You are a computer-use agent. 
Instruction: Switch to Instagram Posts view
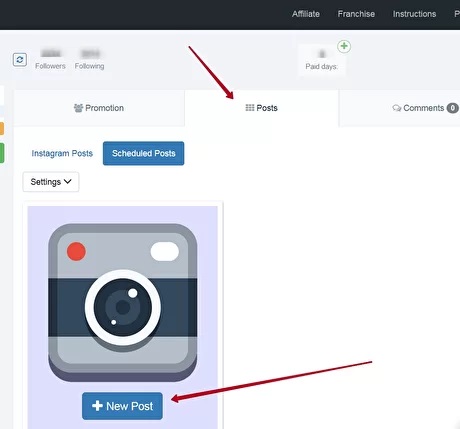62,153
